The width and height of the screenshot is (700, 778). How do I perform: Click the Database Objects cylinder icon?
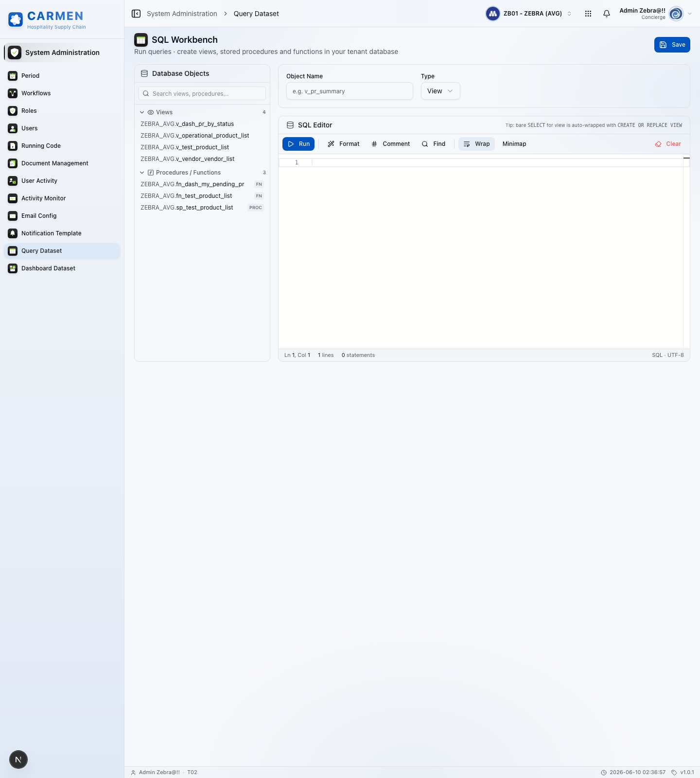point(144,73)
